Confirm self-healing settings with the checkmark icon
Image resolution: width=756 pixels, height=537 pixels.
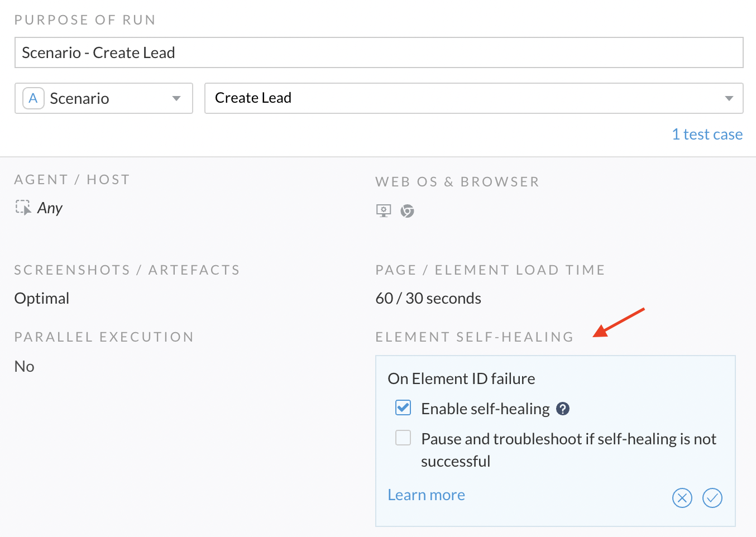pos(712,497)
